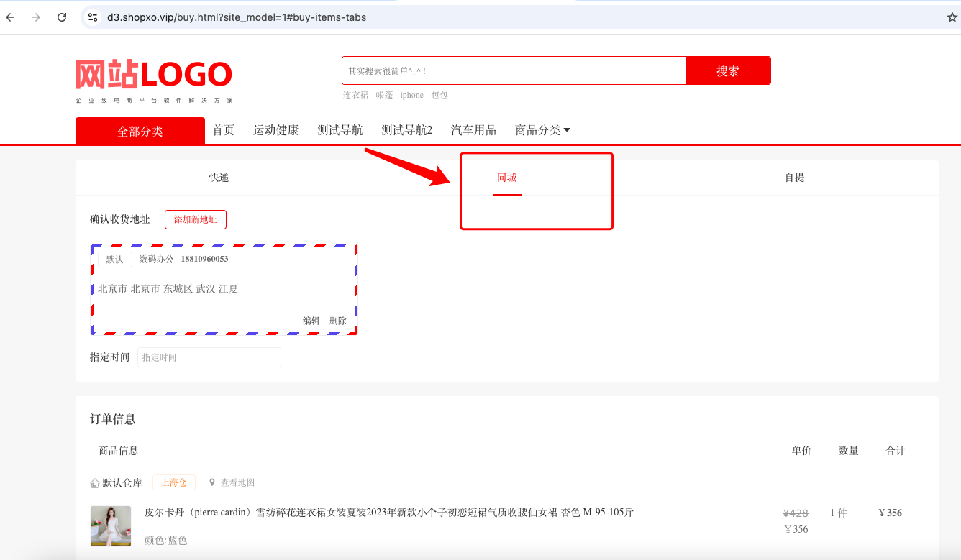Reload the page with the refresh icon

tap(62, 17)
